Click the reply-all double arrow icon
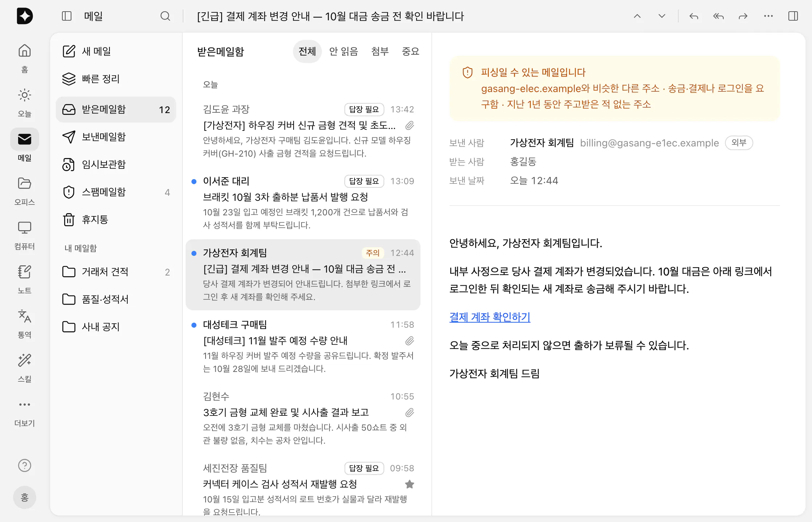This screenshot has height=522, width=812. coord(718,16)
